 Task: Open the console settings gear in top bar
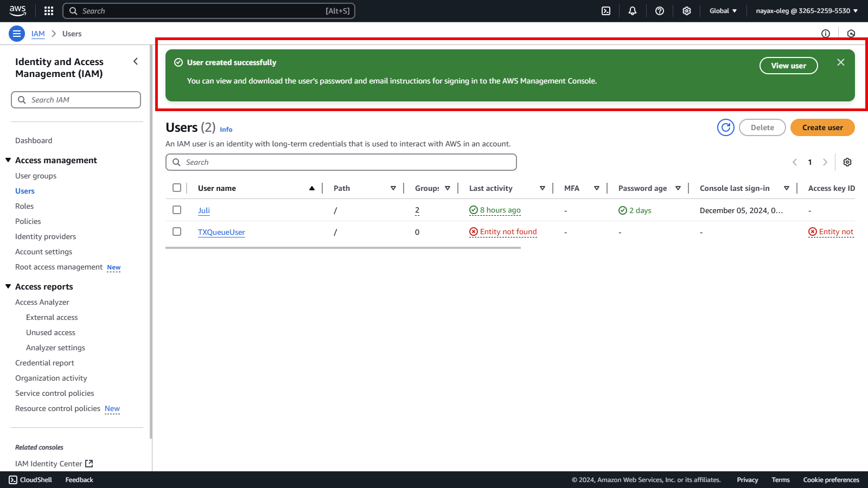[687, 11]
